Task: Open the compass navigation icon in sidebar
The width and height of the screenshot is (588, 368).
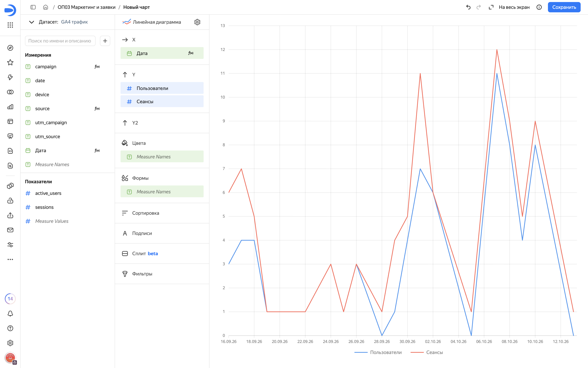Action: point(10,48)
